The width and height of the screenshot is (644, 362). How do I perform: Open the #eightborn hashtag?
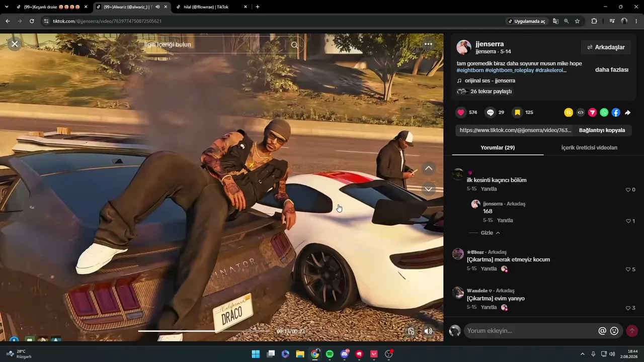tap(470, 70)
